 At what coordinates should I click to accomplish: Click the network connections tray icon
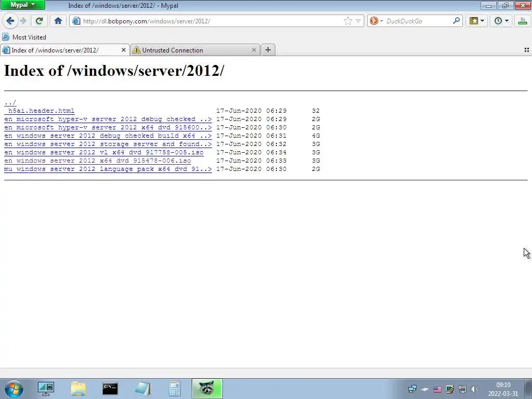413,389
